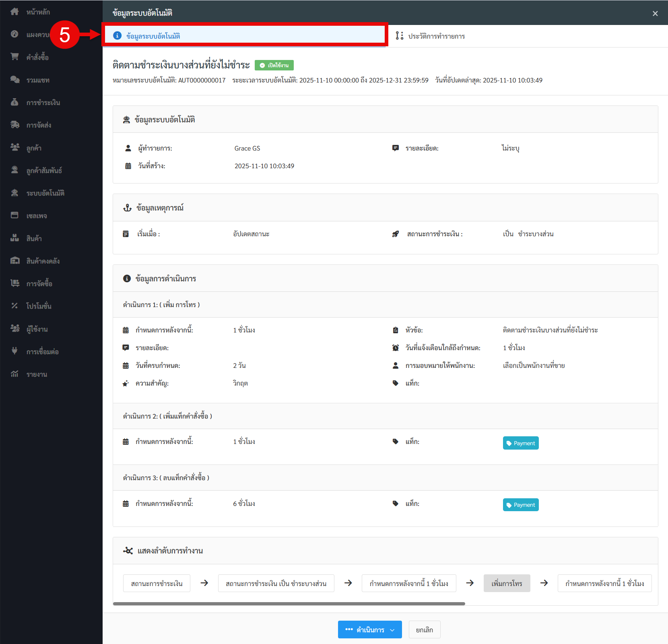
Task: Expand the blue actions dropdown button
Action: 369,630
